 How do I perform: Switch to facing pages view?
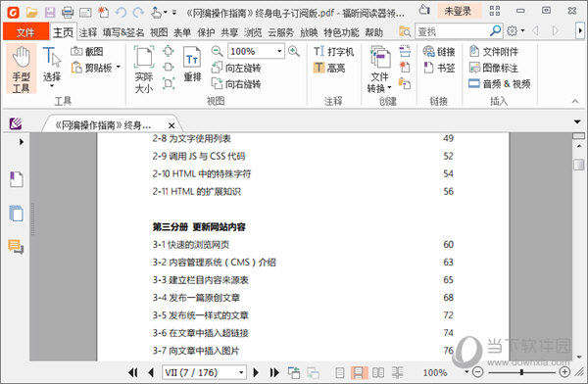(x=378, y=372)
